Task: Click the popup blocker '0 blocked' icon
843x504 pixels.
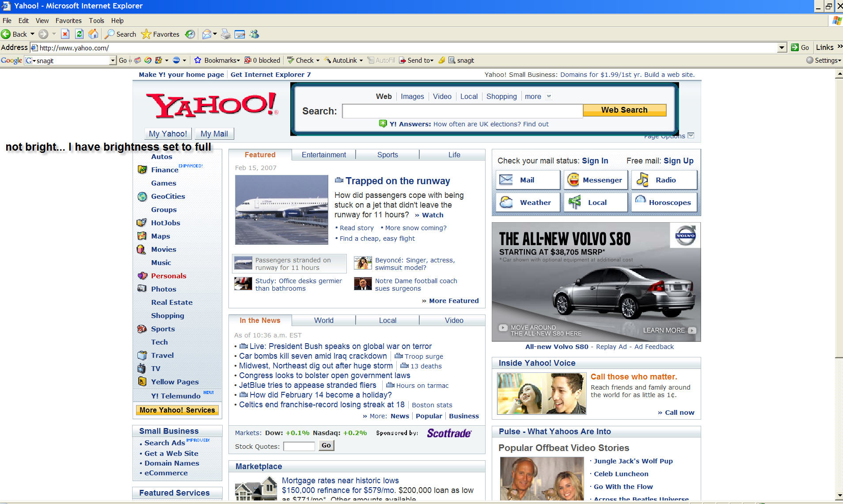Action: [248, 60]
